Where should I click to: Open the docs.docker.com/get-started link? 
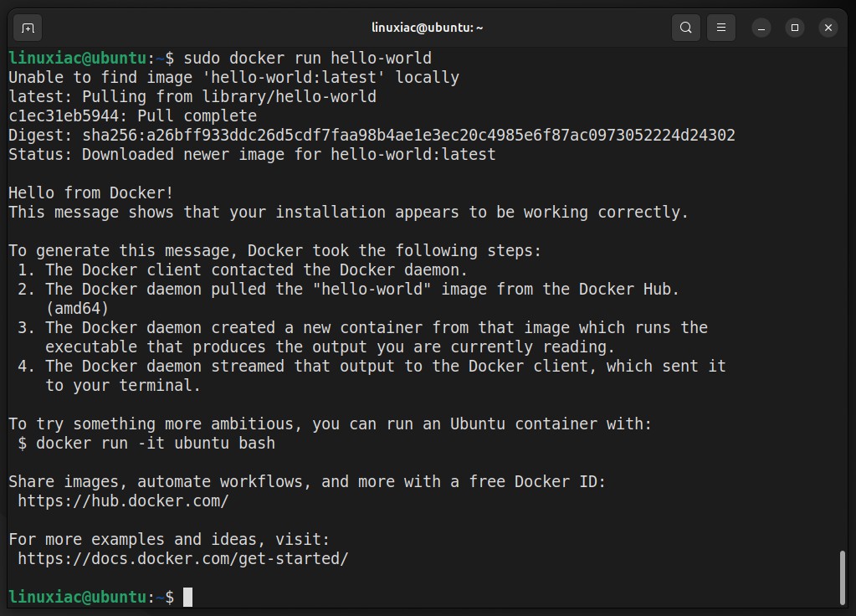(x=183, y=558)
